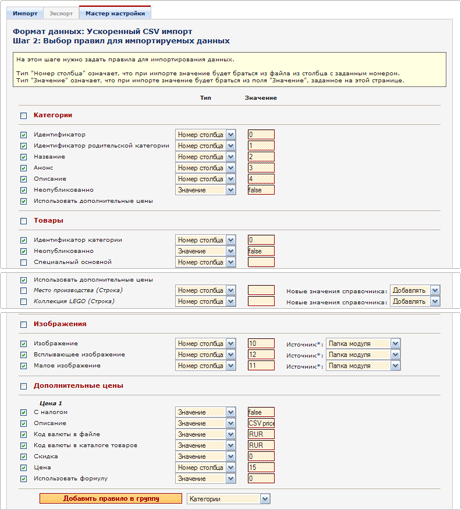
Task: Uncheck the Анонс checkbox
Action: pos(23,168)
